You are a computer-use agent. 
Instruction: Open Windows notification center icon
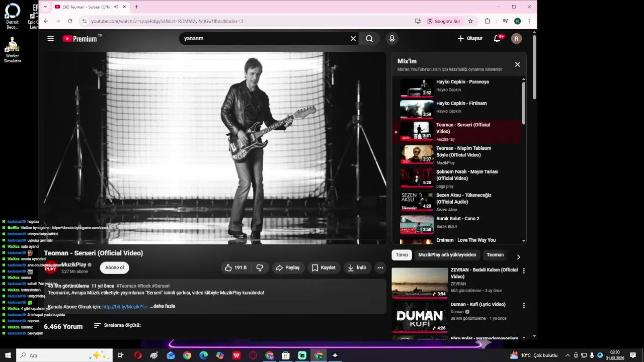[x=633, y=355]
